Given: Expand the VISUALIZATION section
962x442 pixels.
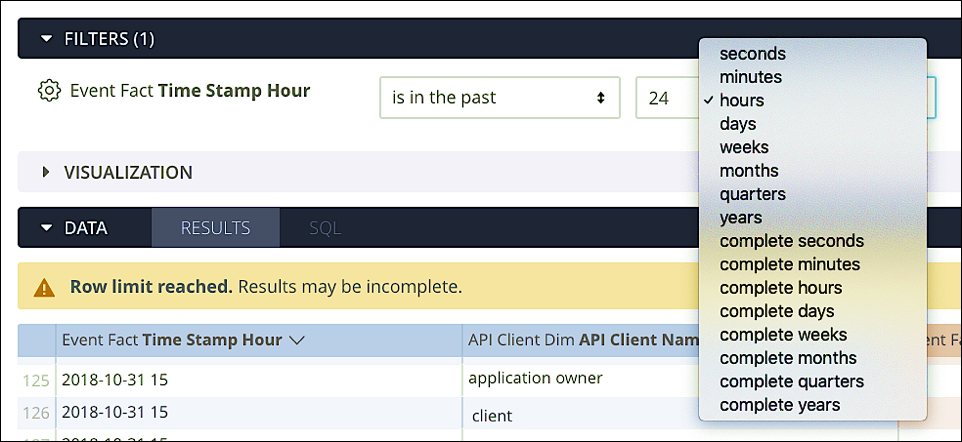Looking at the screenshot, I should pyautogui.click(x=46, y=172).
